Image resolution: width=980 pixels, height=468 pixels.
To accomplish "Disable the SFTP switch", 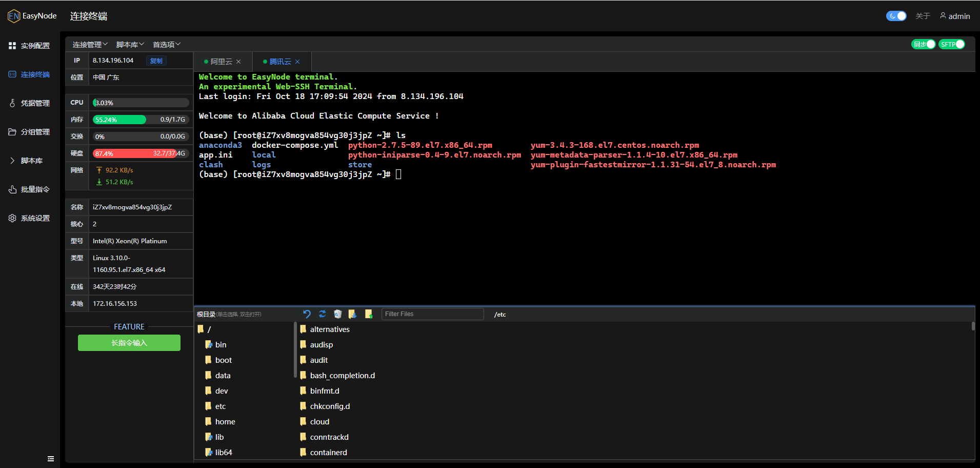I will tap(952, 45).
